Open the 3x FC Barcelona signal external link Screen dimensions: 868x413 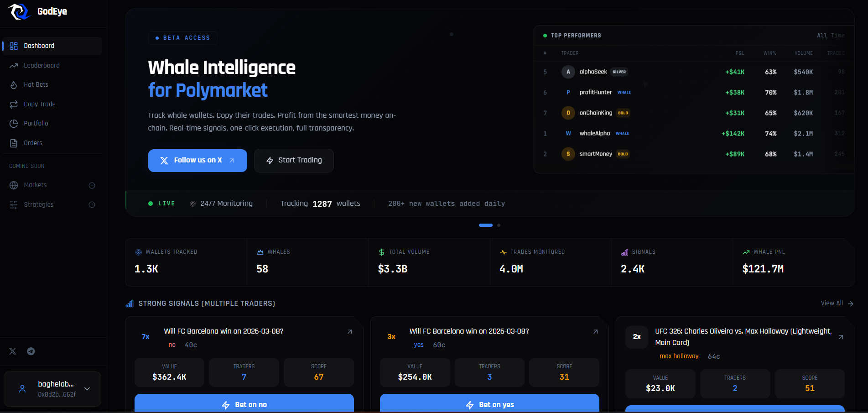(595, 332)
